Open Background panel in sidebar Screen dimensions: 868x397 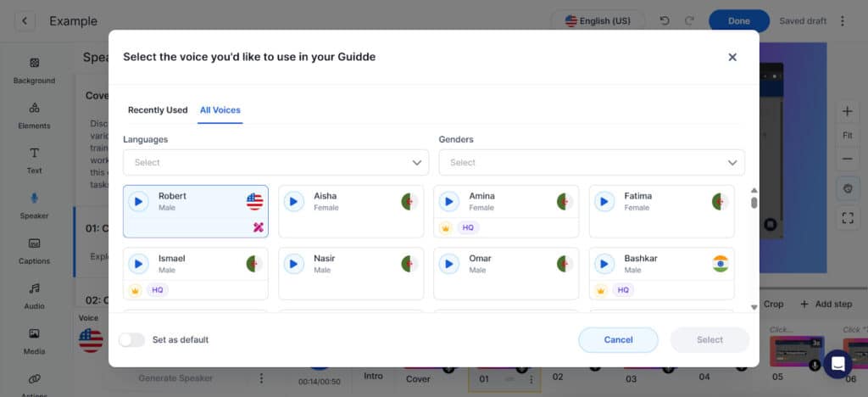click(34, 71)
